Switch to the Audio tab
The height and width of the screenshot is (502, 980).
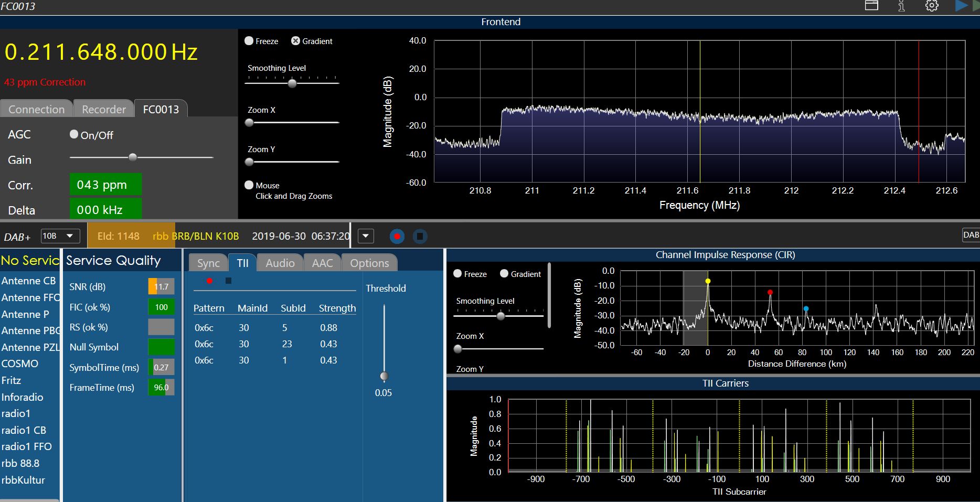pyautogui.click(x=280, y=263)
